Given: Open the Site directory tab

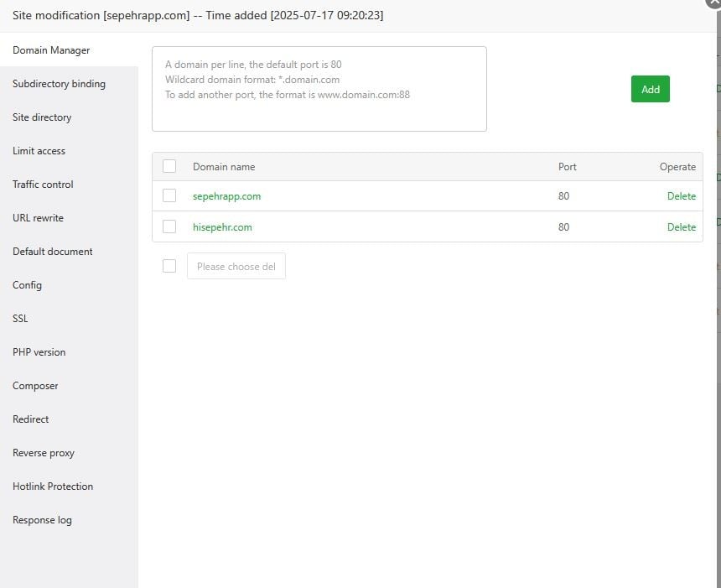Looking at the screenshot, I should coord(42,117).
